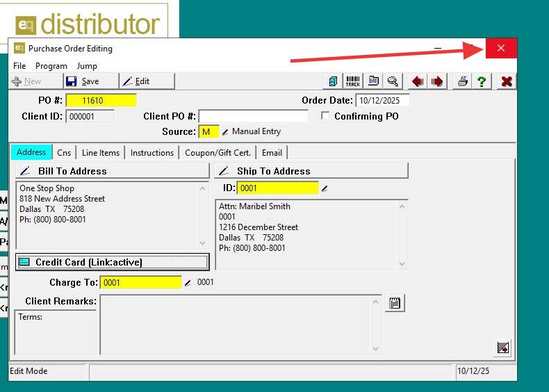Click the Client PO # input field
The height and width of the screenshot is (392, 549).
point(254,116)
